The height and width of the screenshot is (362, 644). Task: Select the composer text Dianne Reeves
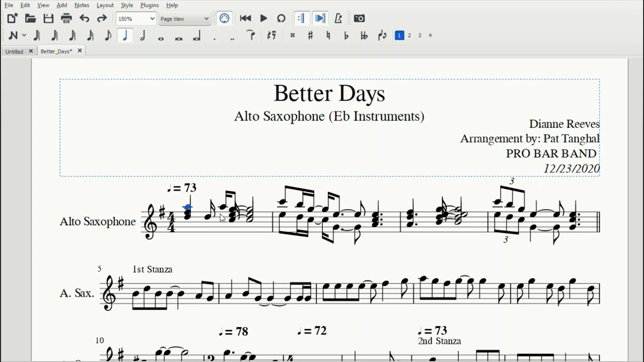click(x=564, y=124)
